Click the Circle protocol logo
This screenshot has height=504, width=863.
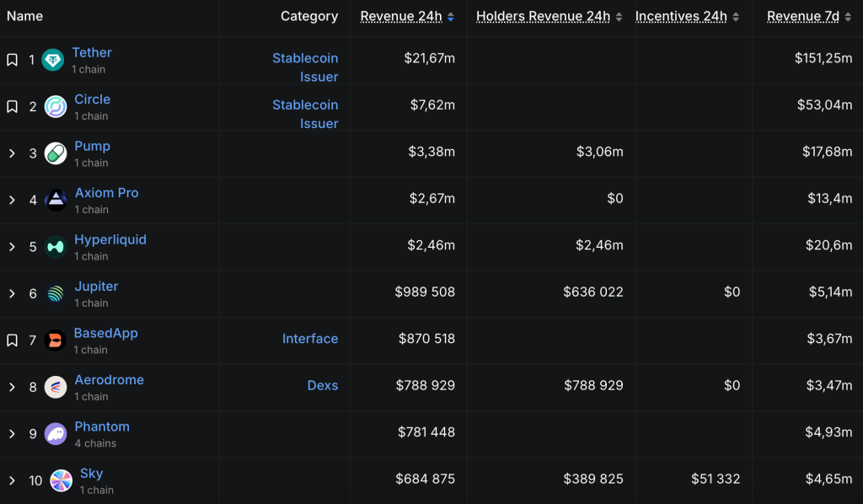[x=56, y=107]
